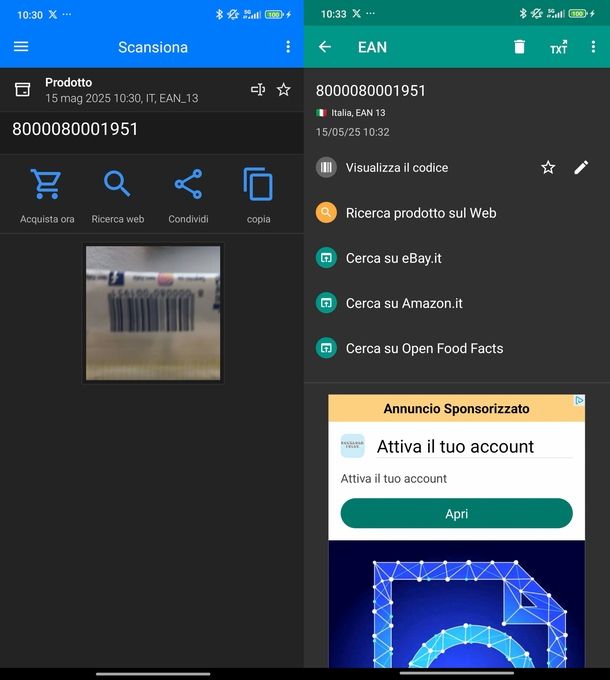Tap the Bluetooth icon in left status bar

click(x=219, y=14)
